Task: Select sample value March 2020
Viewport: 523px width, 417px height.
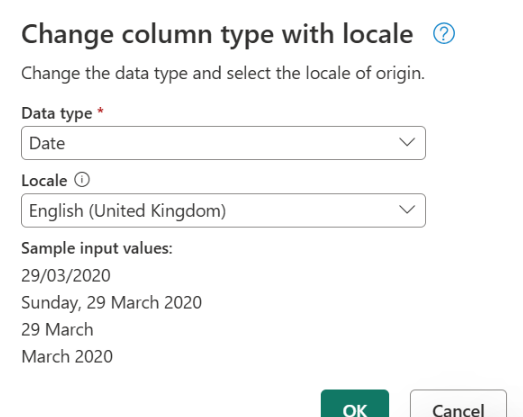Action: (x=67, y=357)
